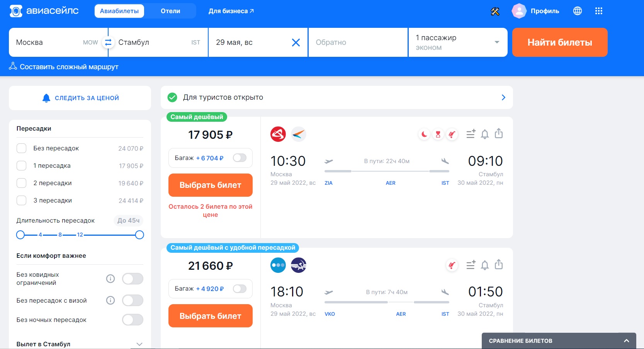Click the Aviasales logo icon
The width and height of the screenshot is (644, 349).
pos(16,11)
